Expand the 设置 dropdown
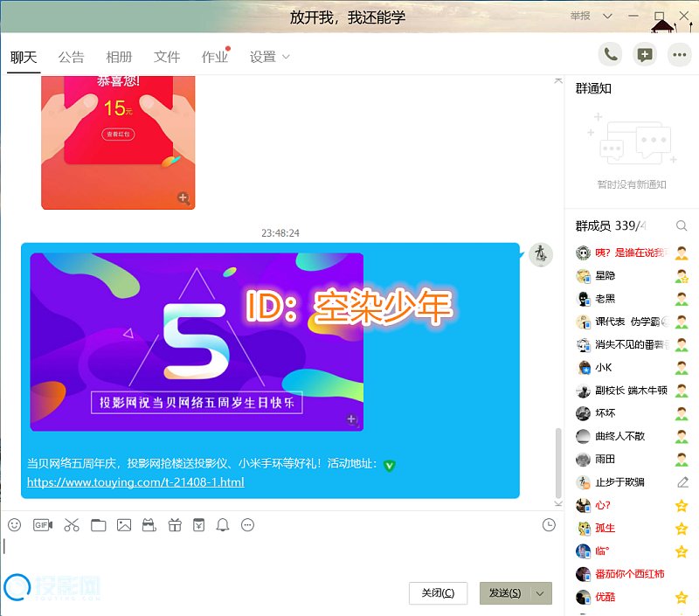The width and height of the screenshot is (699, 616). [x=287, y=57]
